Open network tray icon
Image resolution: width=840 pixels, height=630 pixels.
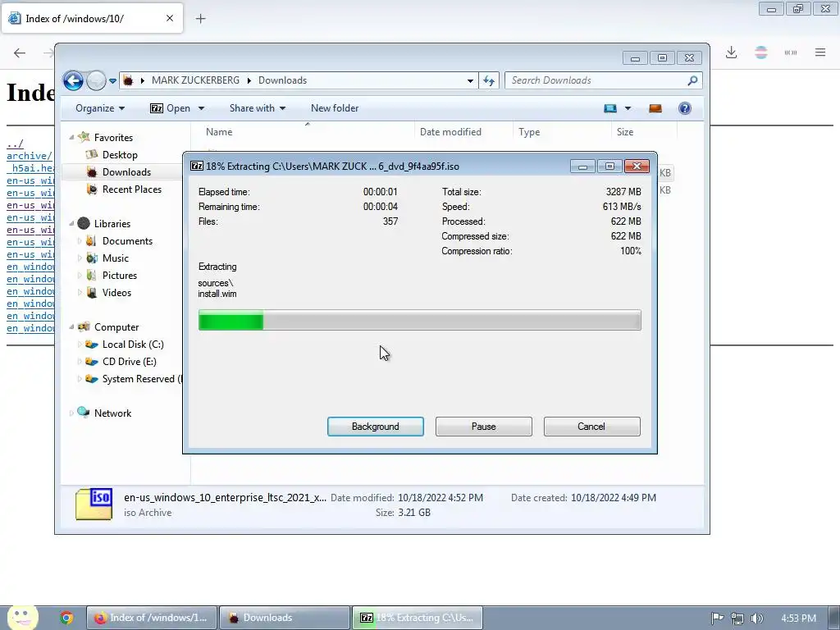pyautogui.click(x=737, y=619)
